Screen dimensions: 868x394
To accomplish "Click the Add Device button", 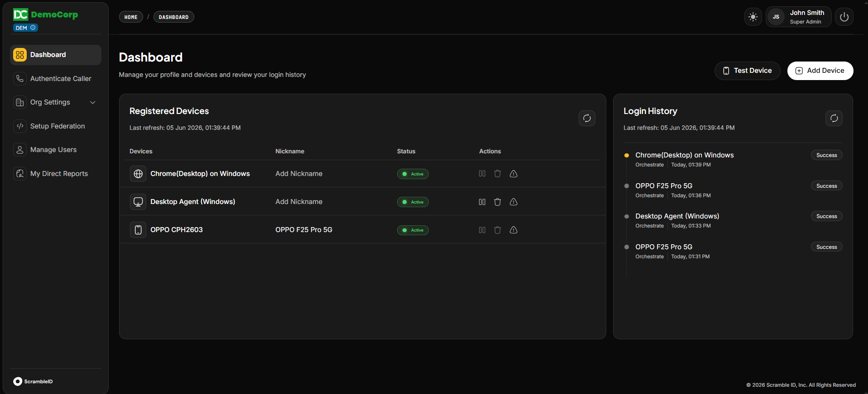I will click(820, 71).
